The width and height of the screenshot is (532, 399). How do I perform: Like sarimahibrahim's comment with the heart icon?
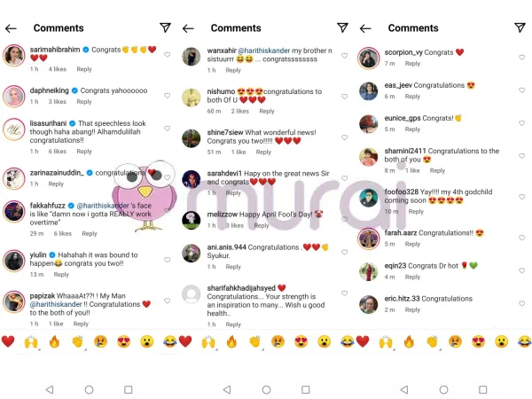[x=168, y=54]
